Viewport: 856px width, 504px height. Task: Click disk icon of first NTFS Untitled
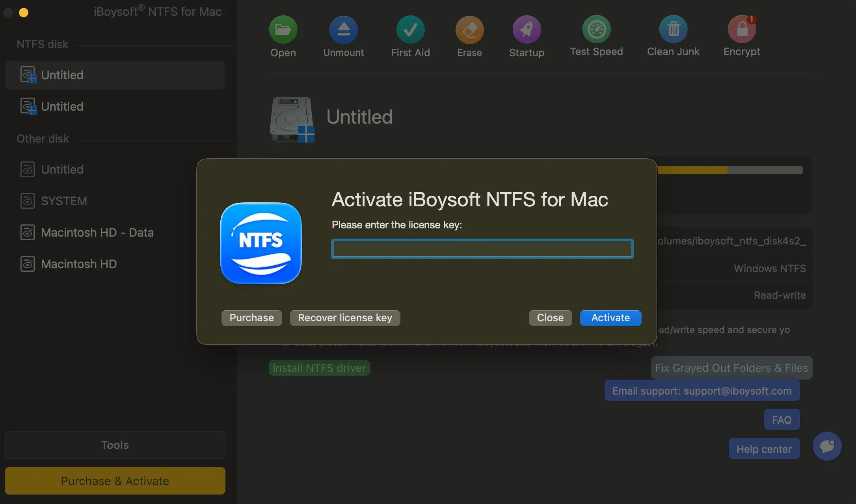pos(28,75)
